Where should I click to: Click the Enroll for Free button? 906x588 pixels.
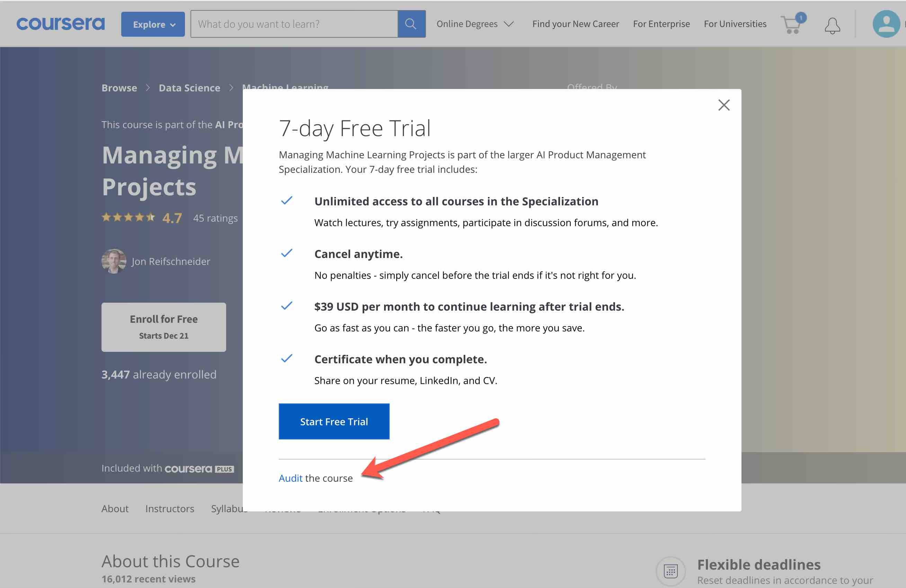pyautogui.click(x=164, y=327)
